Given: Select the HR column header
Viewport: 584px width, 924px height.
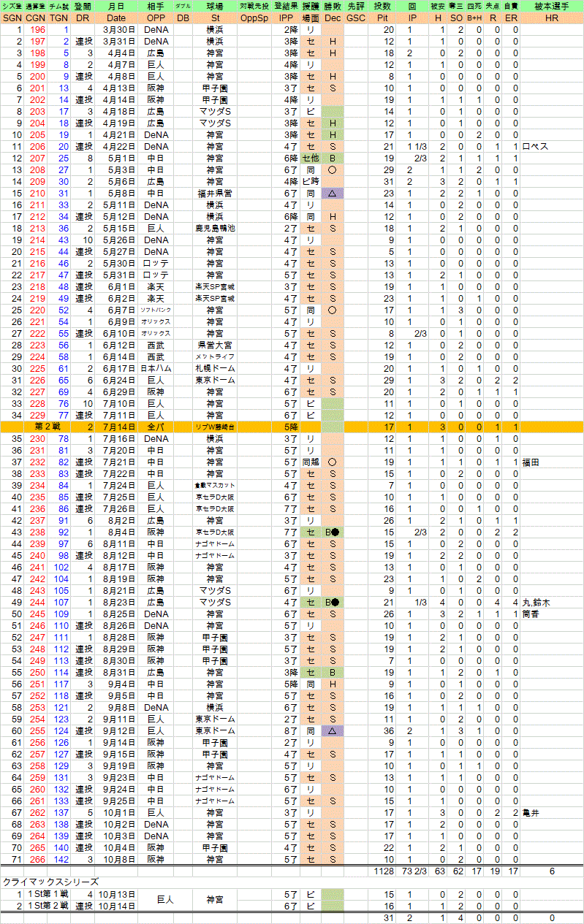Looking at the screenshot, I should tap(552, 18).
